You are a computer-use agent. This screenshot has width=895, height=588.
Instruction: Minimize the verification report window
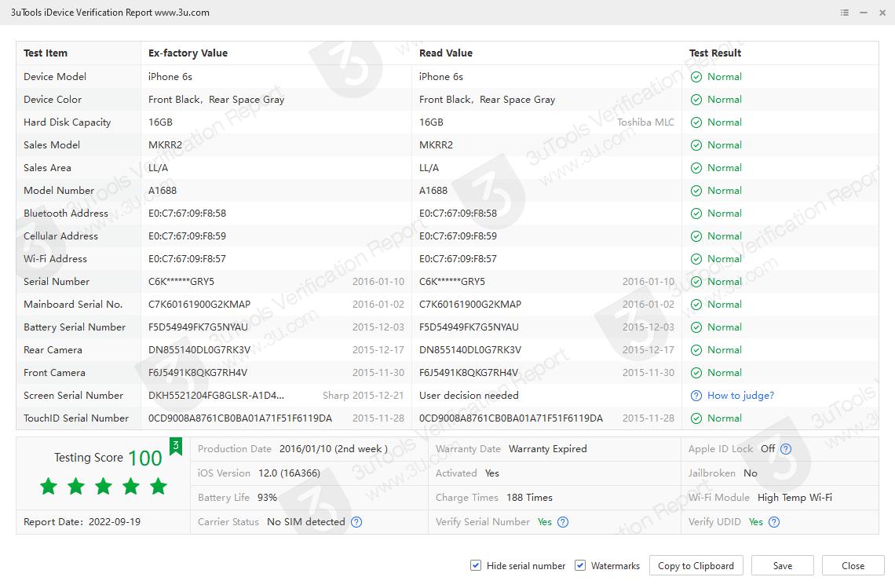pyautogui.click(x=864, y=13)
